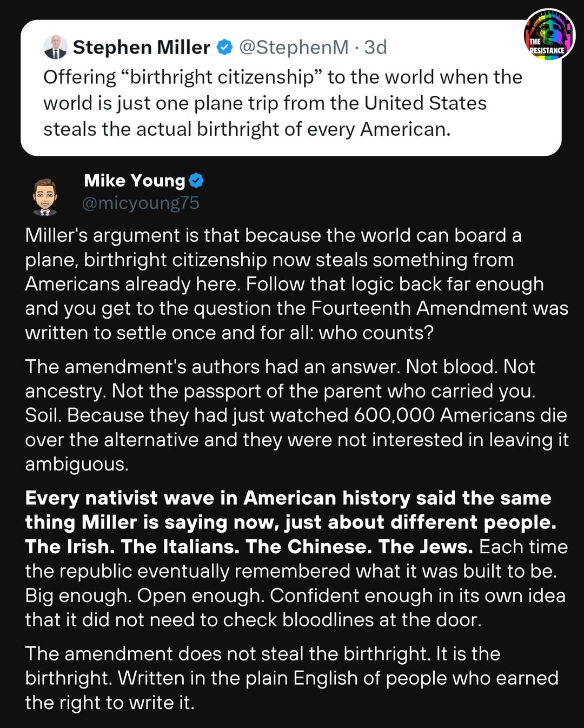Click the verified badge beside Stephen Miller

tap(224, 48)
